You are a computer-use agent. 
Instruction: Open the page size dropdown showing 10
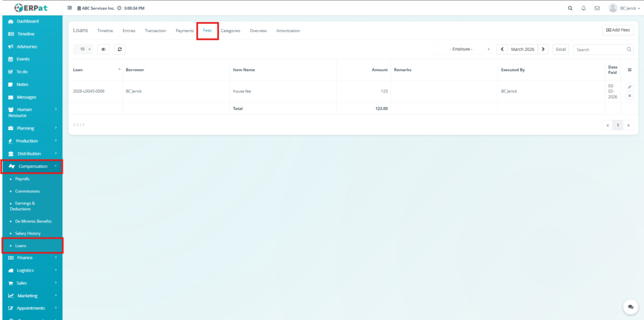(x=83, y=49)
